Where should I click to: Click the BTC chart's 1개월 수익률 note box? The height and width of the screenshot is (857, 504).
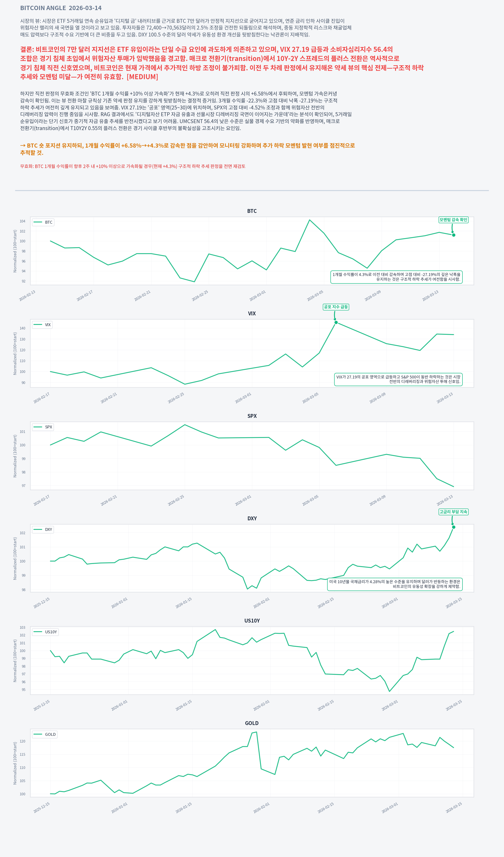(396, 277)
